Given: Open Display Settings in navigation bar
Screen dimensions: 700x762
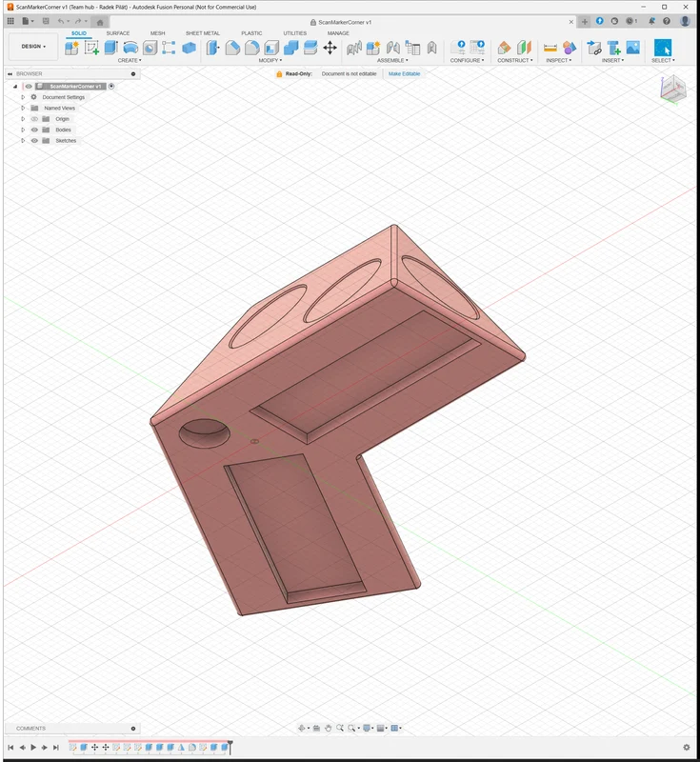Looking at the screenshot, I should point(368,728).
